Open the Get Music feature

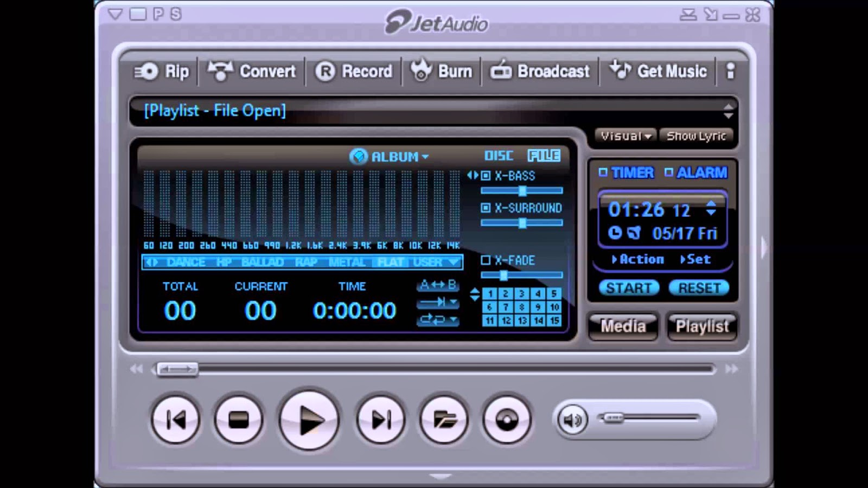[x=658, y=71]
